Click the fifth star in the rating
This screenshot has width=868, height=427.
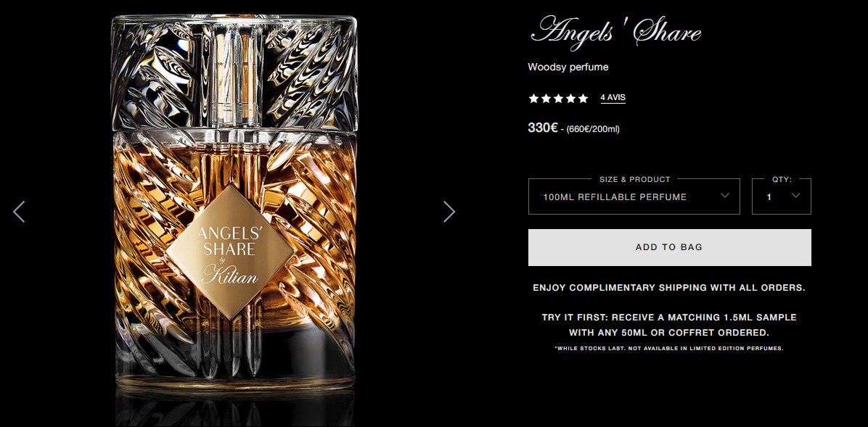pos(583,99)
